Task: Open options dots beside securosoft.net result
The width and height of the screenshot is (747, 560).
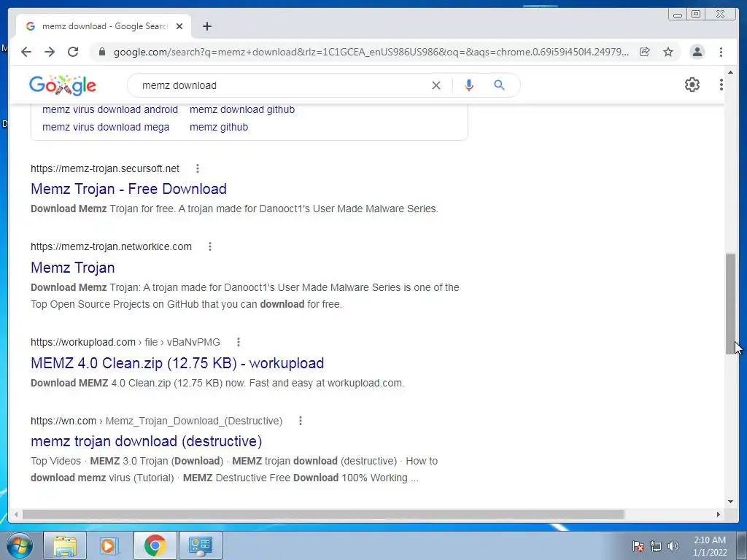Action: [x=197, y=168]
